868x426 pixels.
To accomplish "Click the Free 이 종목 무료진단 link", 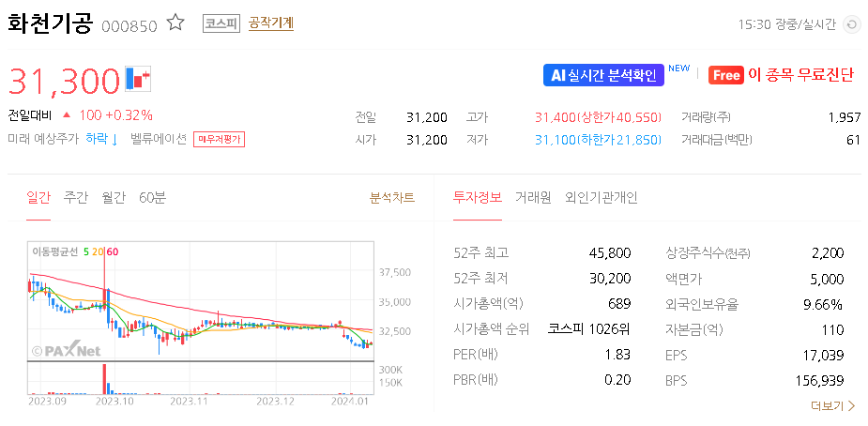I will [781, 75].
